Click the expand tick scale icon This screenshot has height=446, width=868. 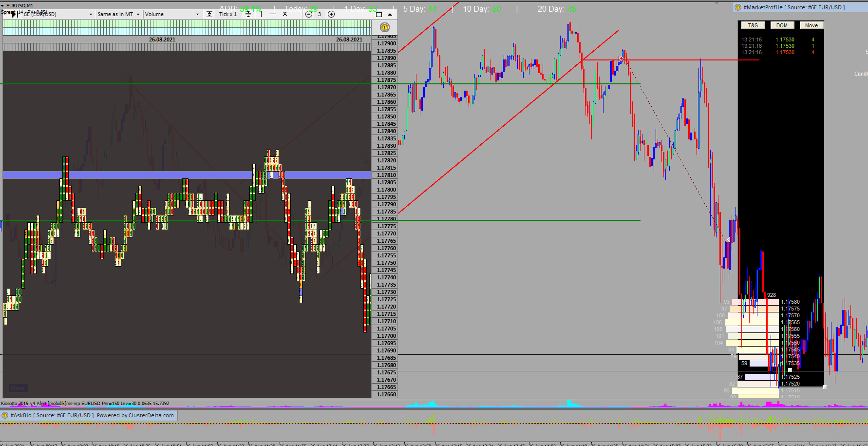click(209, 14)
